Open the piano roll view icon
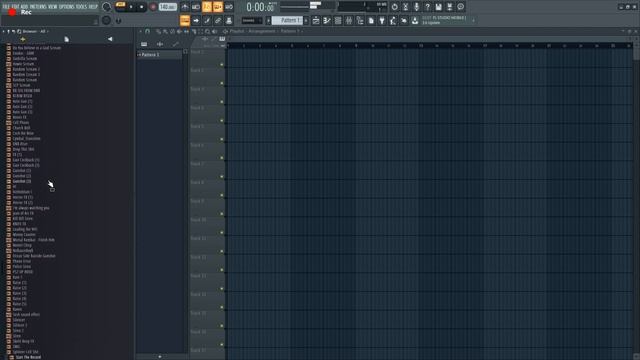640x360 pixels. coord(327,20)
